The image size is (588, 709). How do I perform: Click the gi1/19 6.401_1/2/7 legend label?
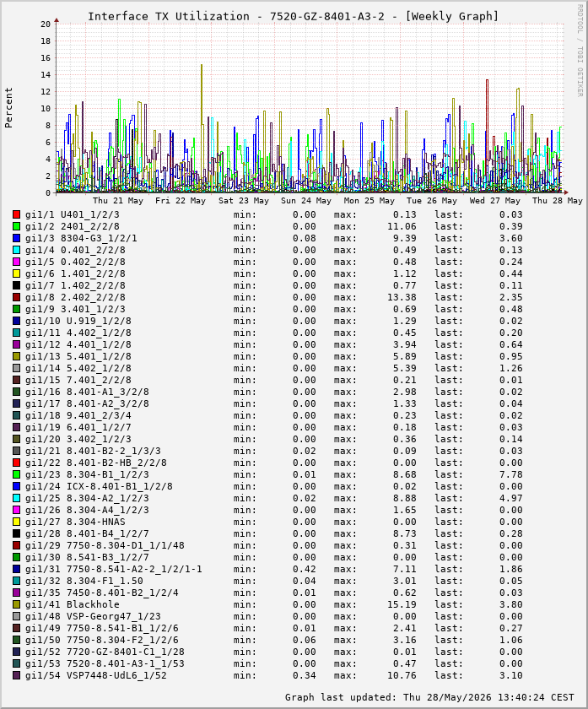[78, 427]
